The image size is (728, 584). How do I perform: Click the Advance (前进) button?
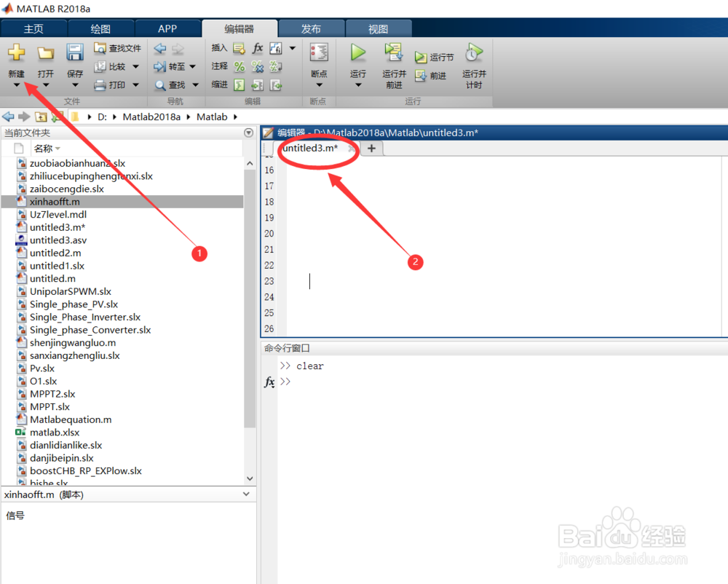pyautogui.click(x=431, y=76)
